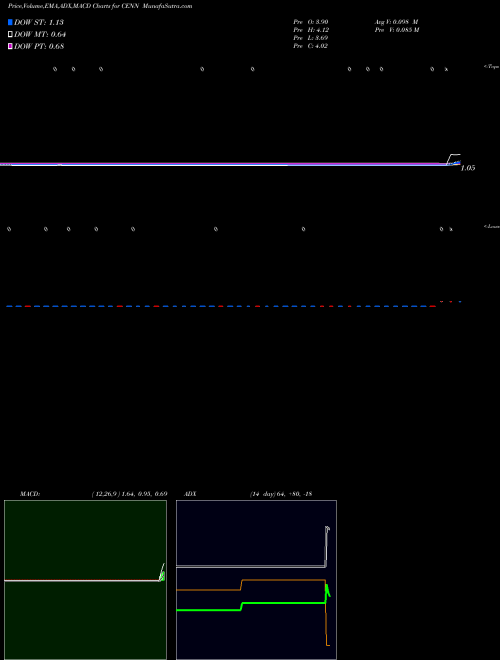Select the 'DOW MT: 0.64' legend text

click(x=40, y=35)
